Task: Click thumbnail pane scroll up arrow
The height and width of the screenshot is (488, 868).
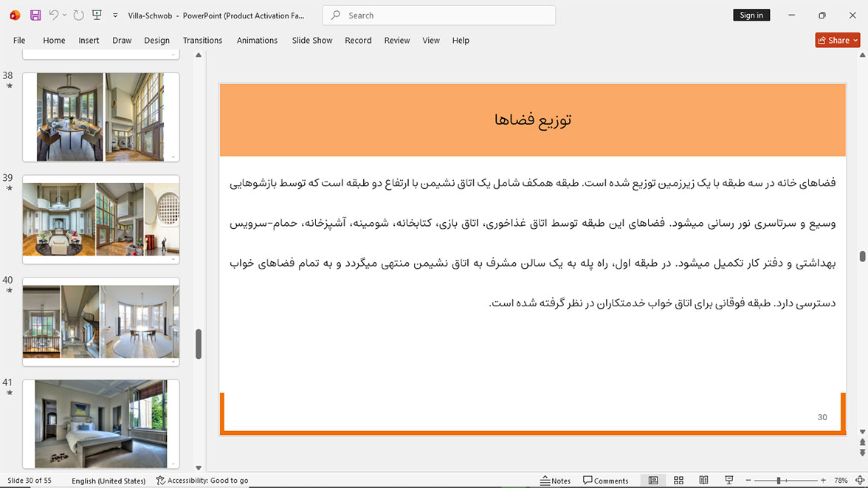Action: tap(199, 55)
